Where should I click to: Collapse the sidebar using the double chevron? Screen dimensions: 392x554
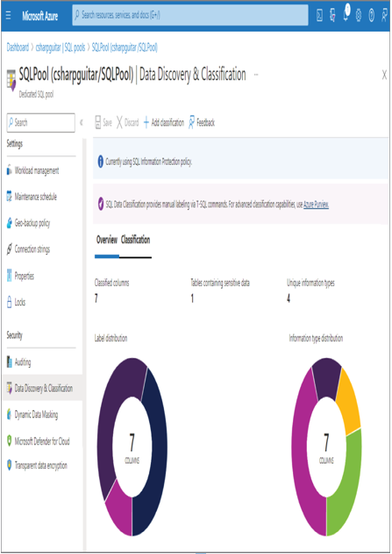tap(82, 123)
